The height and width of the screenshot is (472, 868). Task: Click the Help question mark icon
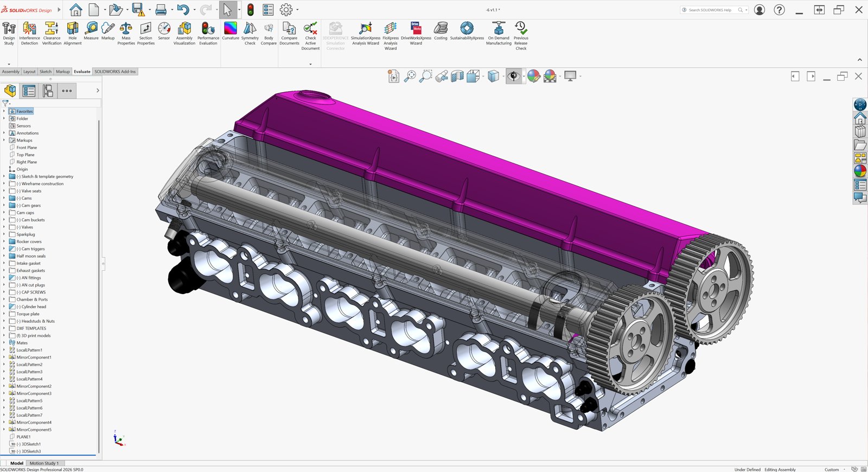pyautogui.click(x=779, y=10)
